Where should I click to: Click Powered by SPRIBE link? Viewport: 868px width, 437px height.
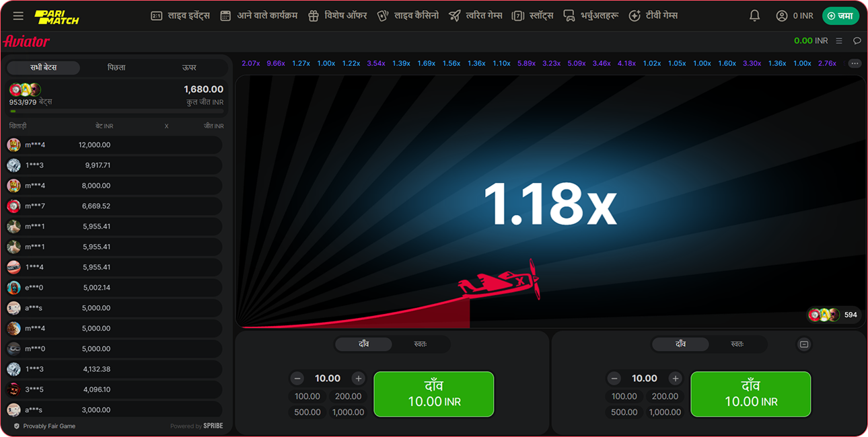[x=196, y=426]
